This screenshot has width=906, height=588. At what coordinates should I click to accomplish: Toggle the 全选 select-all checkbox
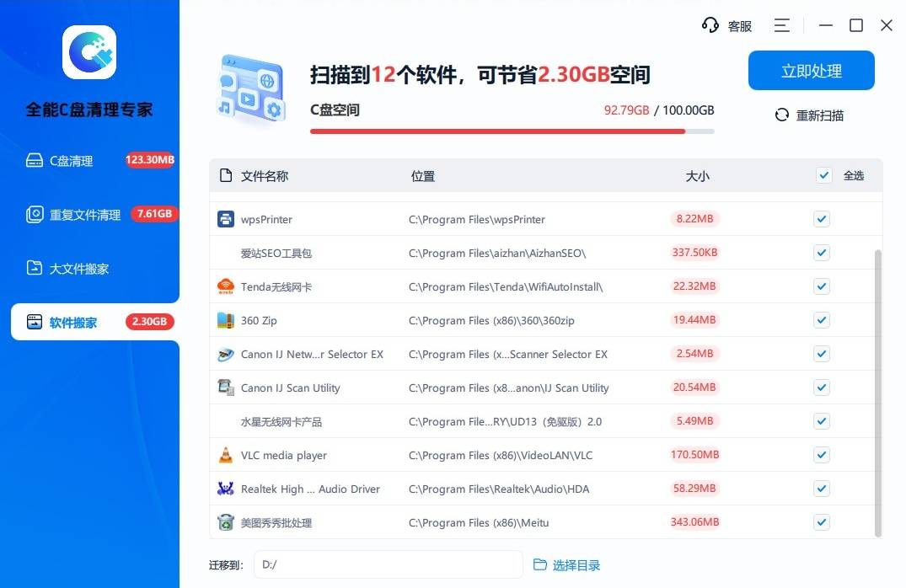(x=823, y=175)
